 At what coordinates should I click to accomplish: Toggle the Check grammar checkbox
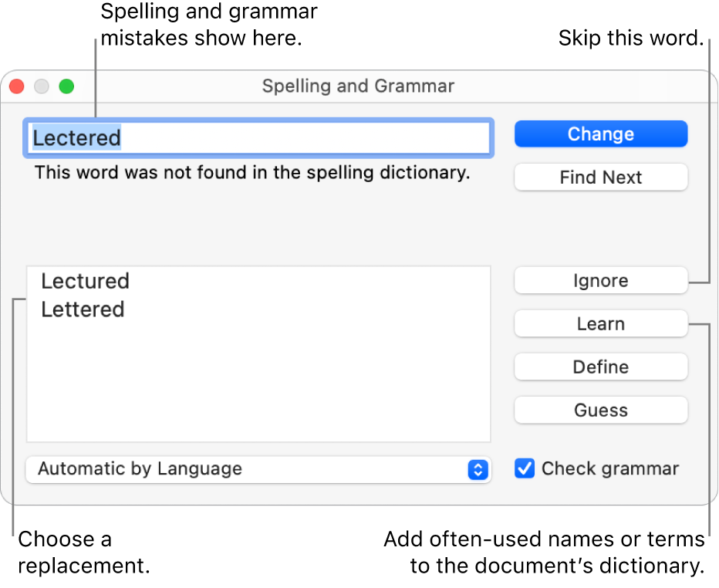click(525, 468)
